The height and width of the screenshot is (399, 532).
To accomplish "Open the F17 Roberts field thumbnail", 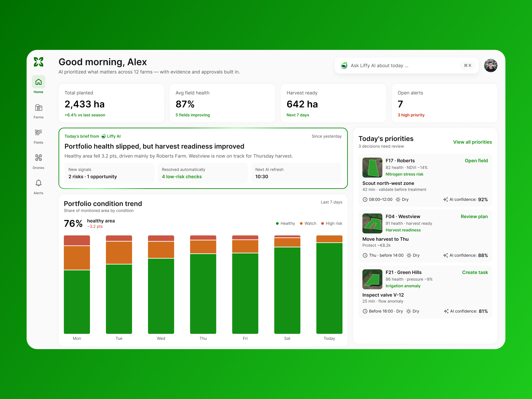I will [x=372, y=167].
